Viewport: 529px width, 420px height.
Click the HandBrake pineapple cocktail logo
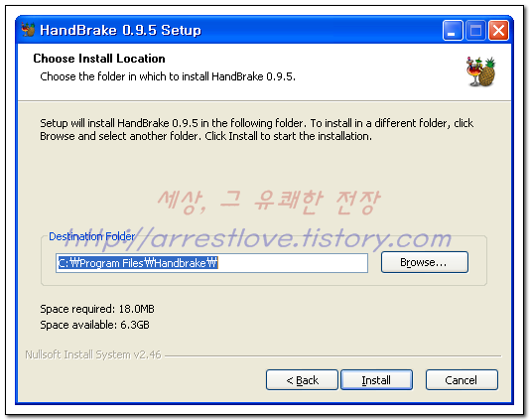point(481,71)
